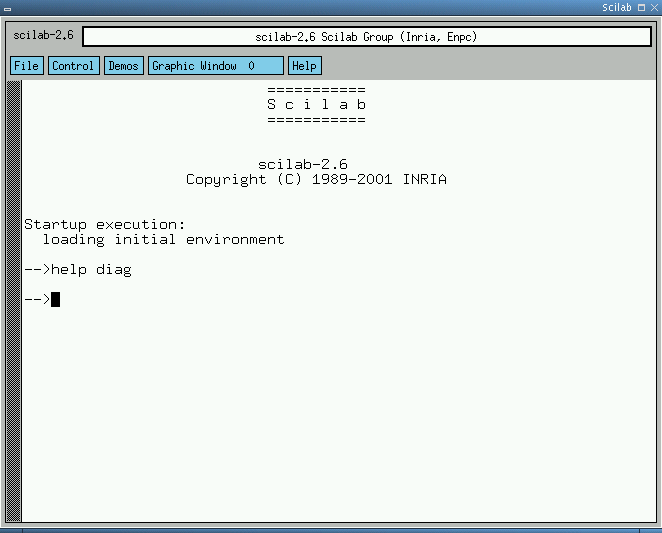Image resolution: width=662 pixels, height=533 pixels.
Task: Click the scilab-2.6 label at top left
Action: [43, 36]
